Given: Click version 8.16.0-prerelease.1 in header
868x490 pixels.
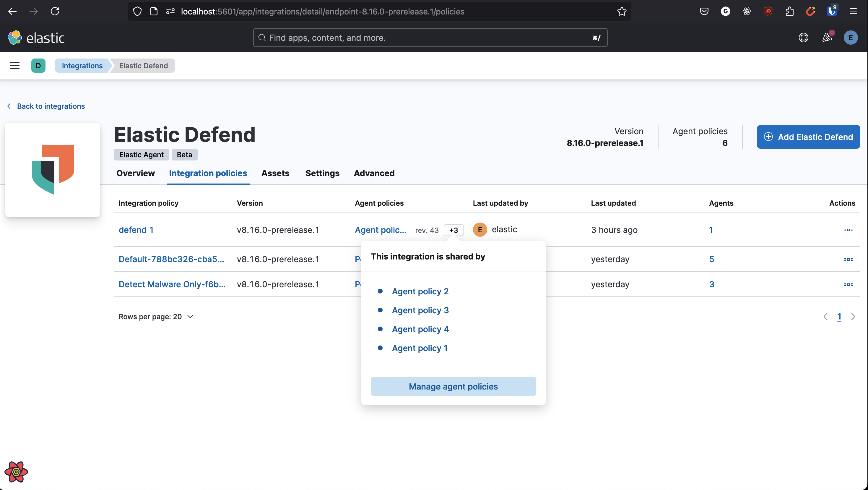Looking at the screenshot, I should coord(605,143).
